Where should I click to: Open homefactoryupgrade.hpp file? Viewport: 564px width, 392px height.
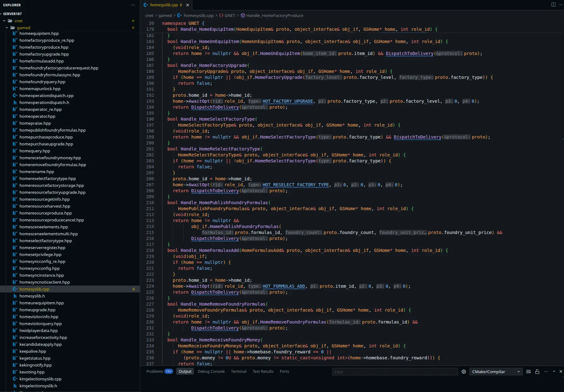44,54
